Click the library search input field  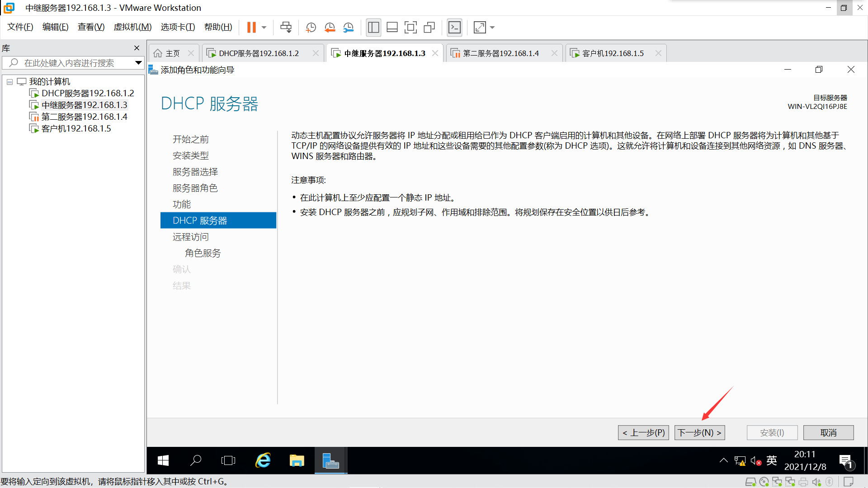pos(72,63)
